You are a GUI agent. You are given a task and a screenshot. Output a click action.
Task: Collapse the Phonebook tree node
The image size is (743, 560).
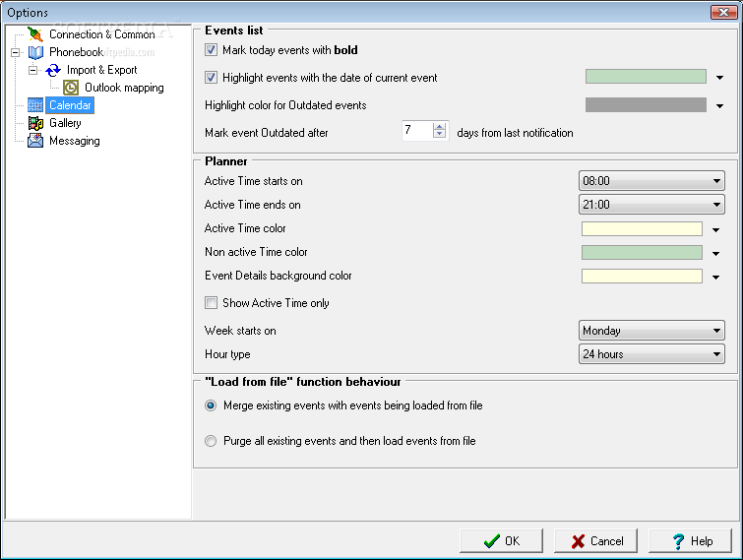point(15,52)
